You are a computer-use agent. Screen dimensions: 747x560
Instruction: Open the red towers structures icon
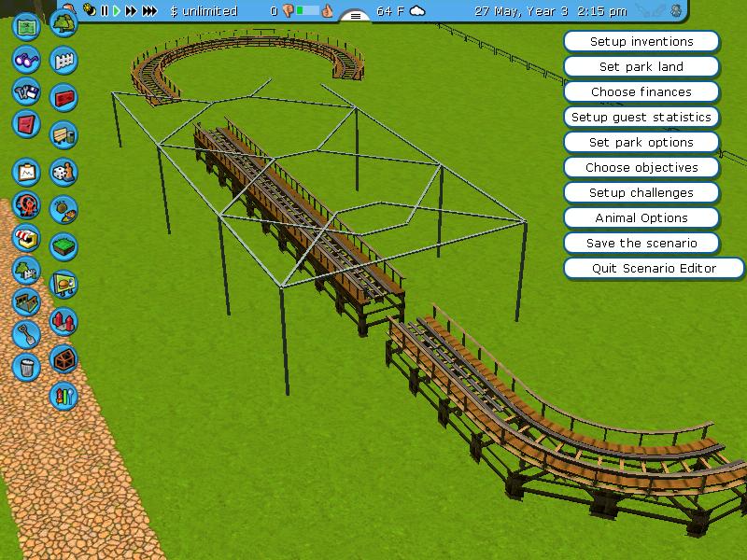pos(63,321)
